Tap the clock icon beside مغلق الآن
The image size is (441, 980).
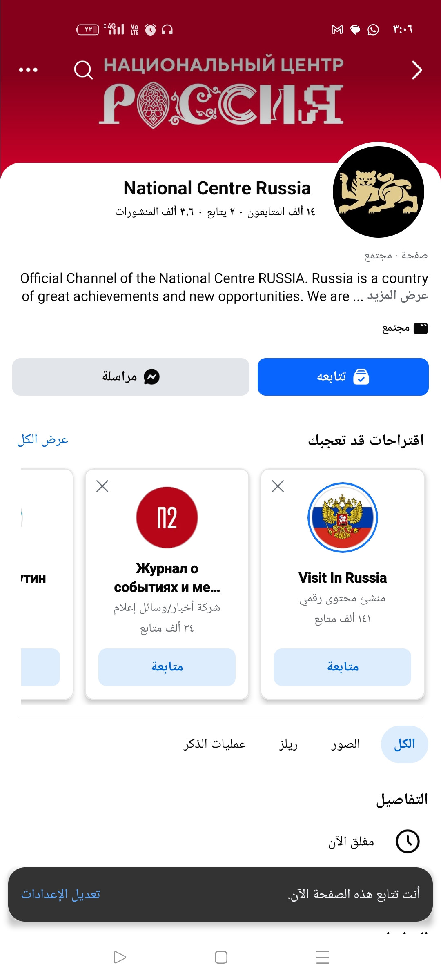click(x=408, y=841)
